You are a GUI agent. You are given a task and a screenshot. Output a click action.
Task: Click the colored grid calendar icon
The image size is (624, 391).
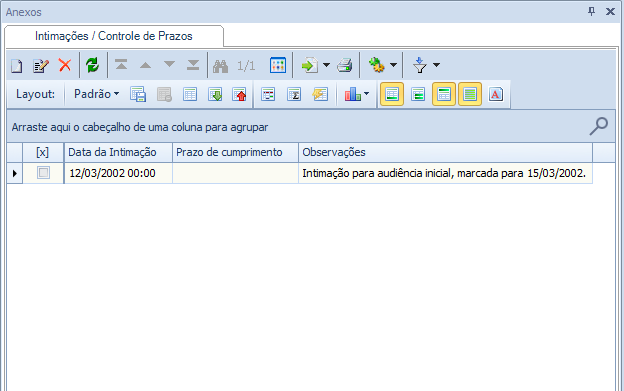(278, 65)
